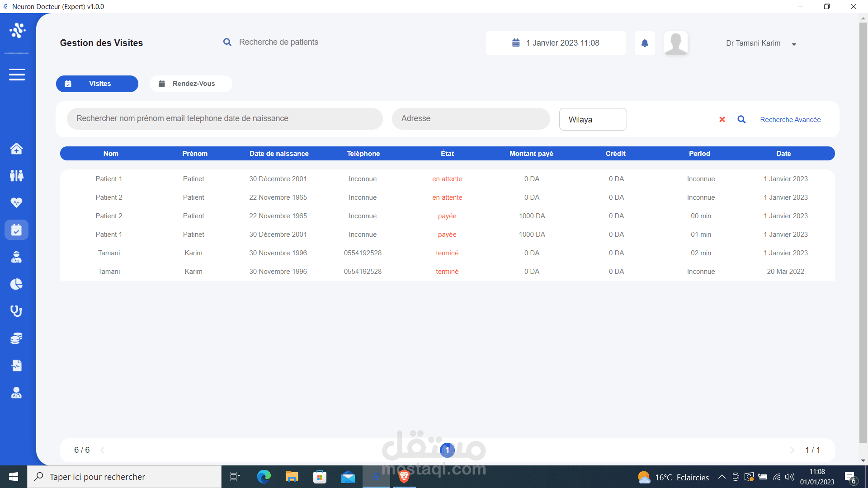Viewport: 868px width, 488px height.
Task: Click page 1 pagination button
Action: point(447,450)
